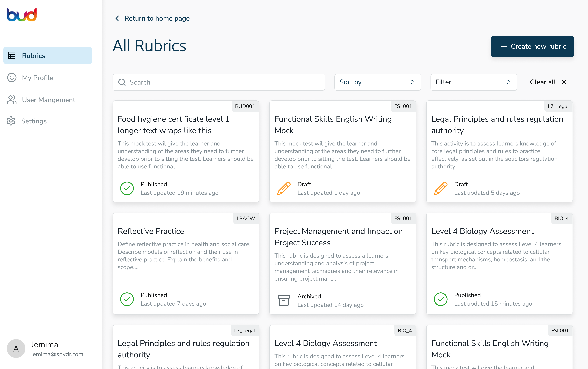Screen dimensions: 588x369
Task: Click the Rubrics grid icon in sidebar
Action: pyautogui.click(x=12, y=56)
